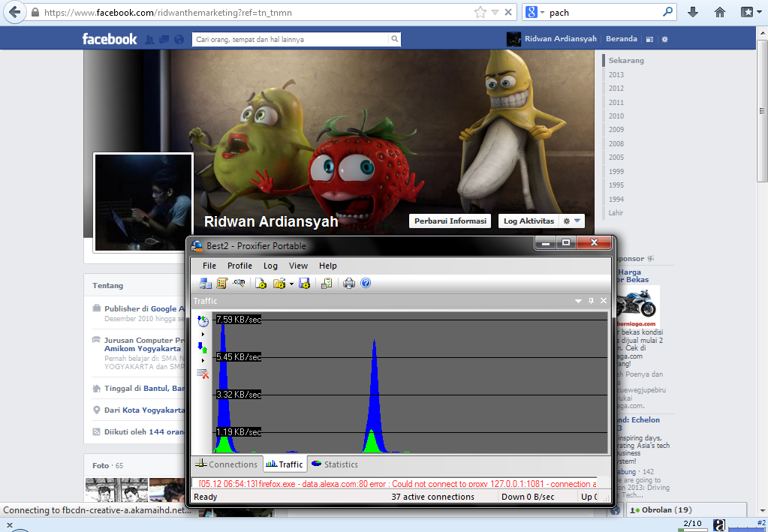Open URL history dropdown arrow in address bar
Viewport: 768px width, 532px height.
pos(495,12)
